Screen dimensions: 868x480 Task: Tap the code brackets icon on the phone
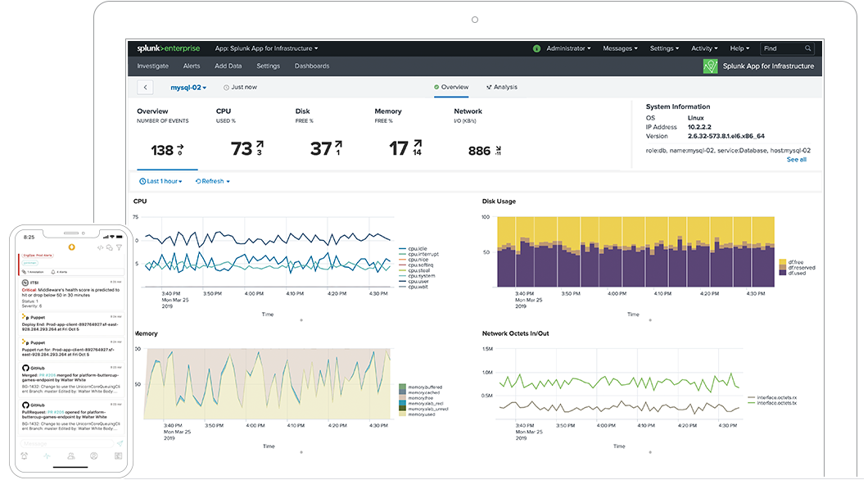tap(100, 247)
